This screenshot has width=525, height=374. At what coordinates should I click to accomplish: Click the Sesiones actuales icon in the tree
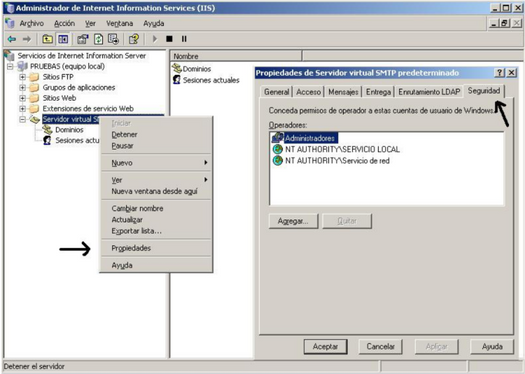[x=47, y=140]
